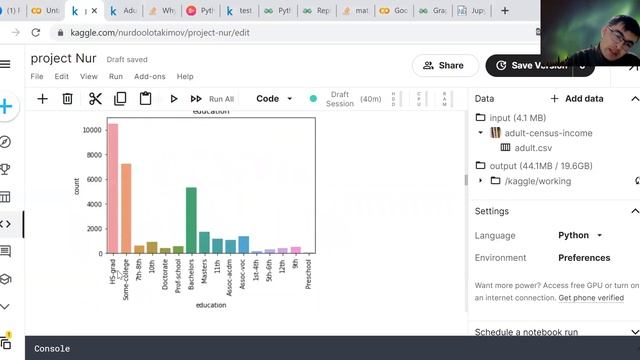The height and width of the screenshot is (360, 640).
Task: Click the Draft Session label
Action: point(340,99)
